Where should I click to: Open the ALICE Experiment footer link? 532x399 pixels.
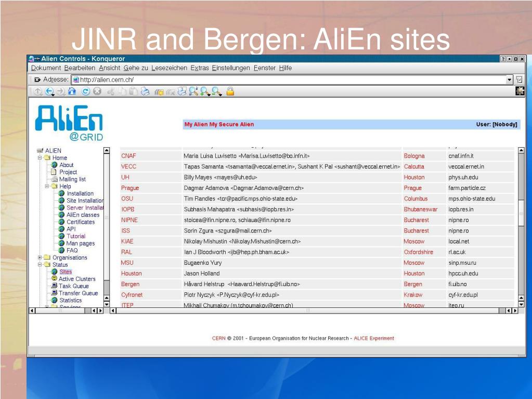[374, 338]
